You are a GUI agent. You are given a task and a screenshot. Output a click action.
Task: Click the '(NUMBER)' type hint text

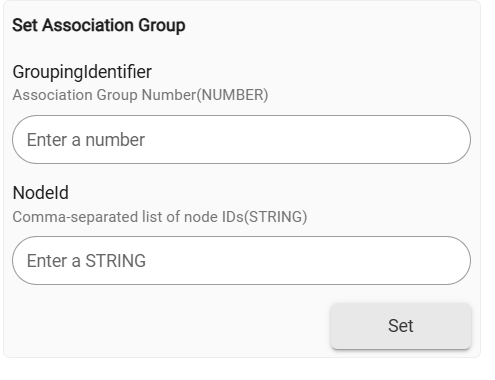pos(232,95)
